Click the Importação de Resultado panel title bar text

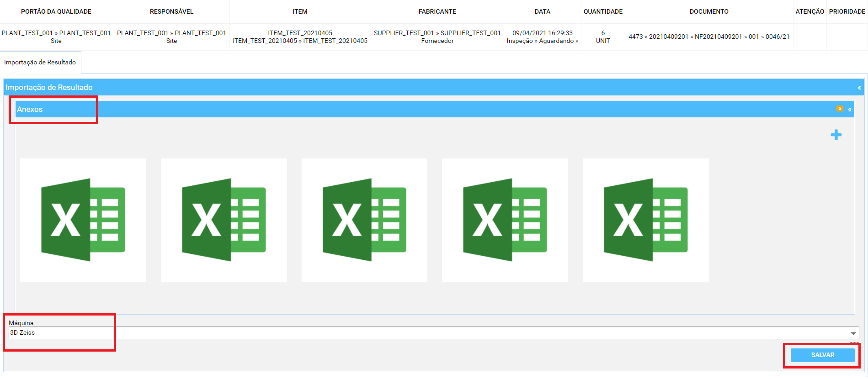[x=49, y=87]
